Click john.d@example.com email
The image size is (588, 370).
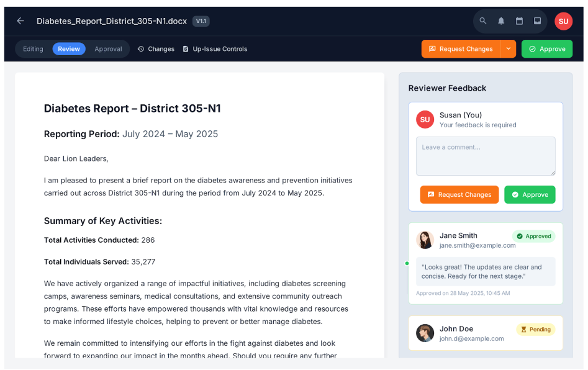(x=471, y=339)
